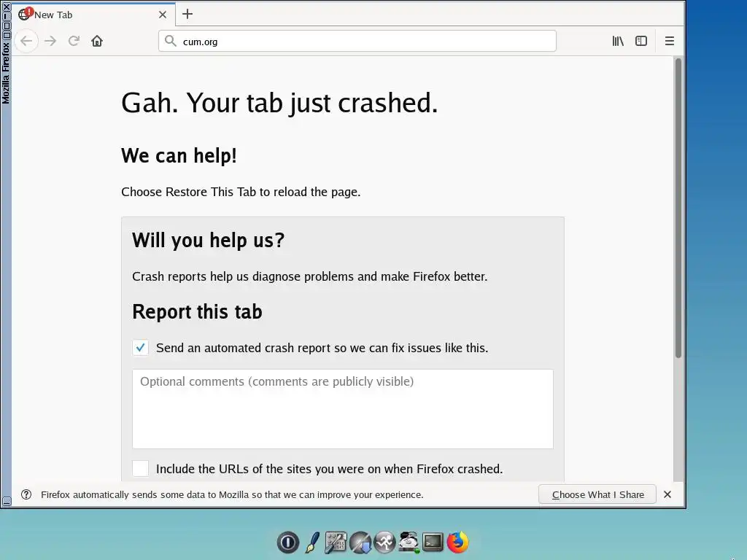
Task: Launch Firefox from the dock
Action: point(458,542)
